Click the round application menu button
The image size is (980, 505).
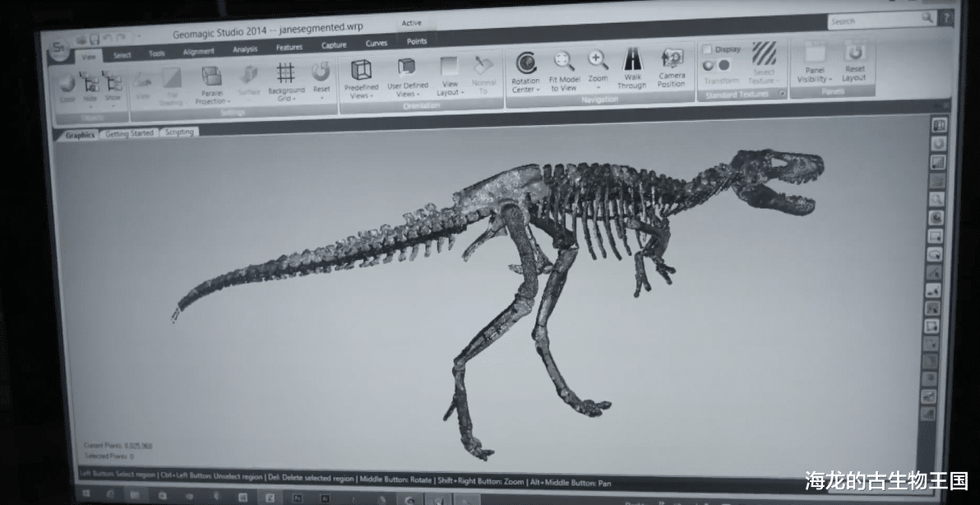pos(60,50)
